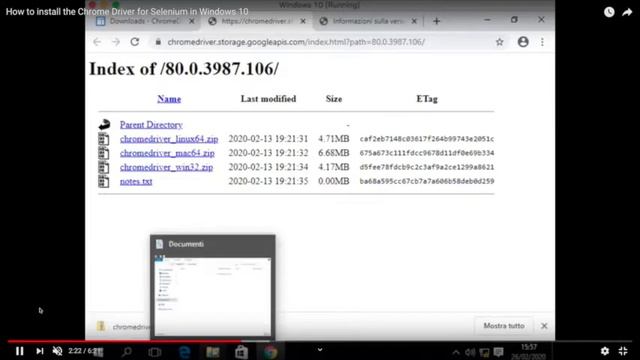Open the Chrome profile avatar

coord(523,42)
